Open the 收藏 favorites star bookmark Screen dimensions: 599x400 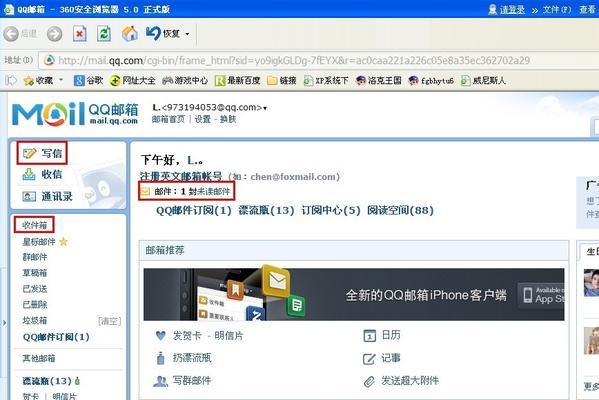[x=38, y=81]
